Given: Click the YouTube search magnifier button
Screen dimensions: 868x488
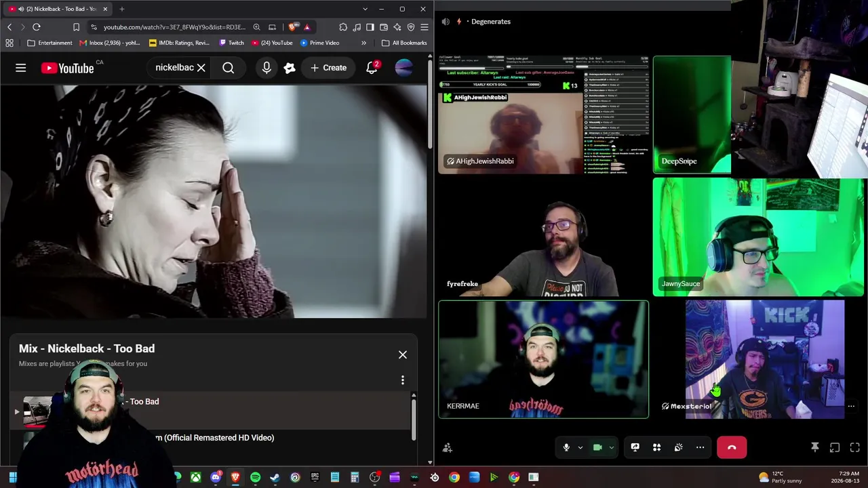Looking at the screenshot, I should click(x=229, y=68).
